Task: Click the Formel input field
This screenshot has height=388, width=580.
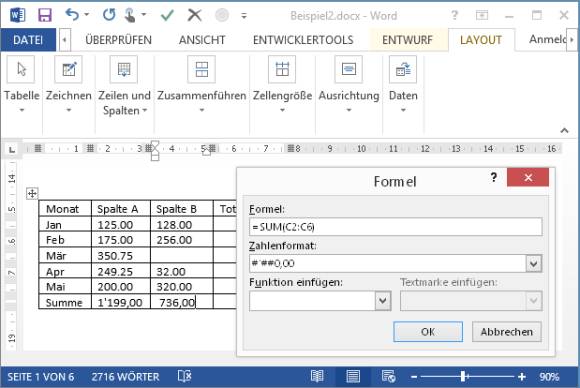Action: (x=395, y=227)
